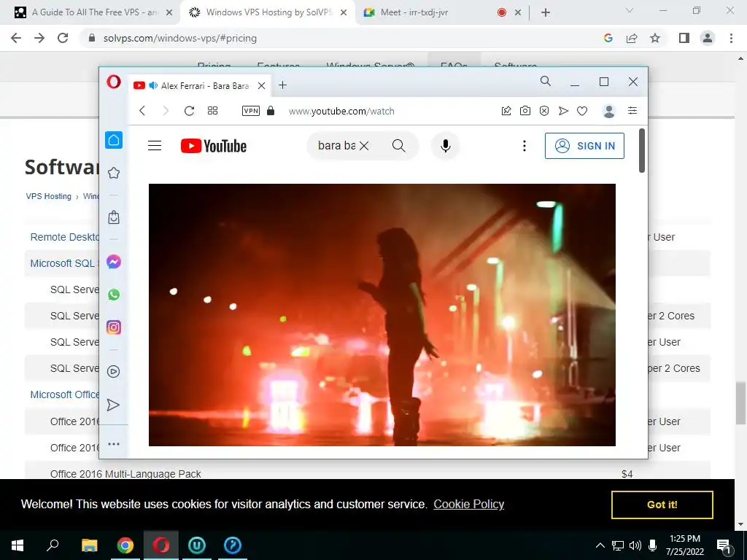The height and width of the screenshot is (560, 747).
Task: Open Windows notification center icon
Action: click(724, 546)
